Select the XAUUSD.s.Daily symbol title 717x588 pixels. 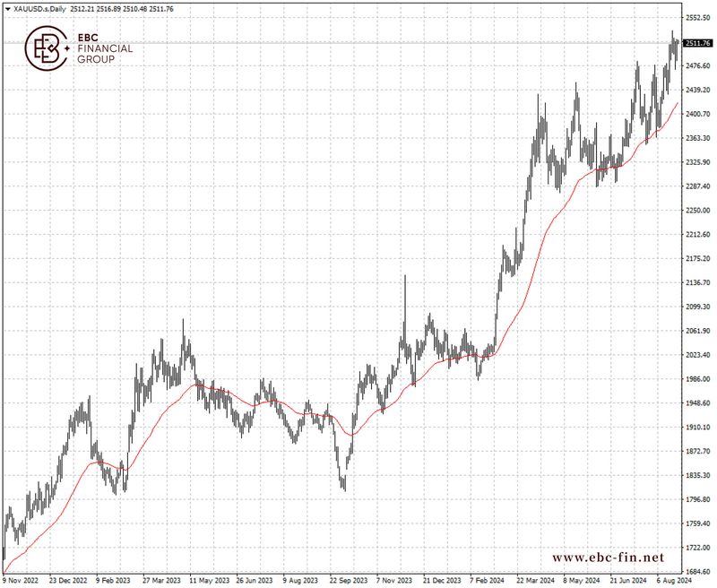tap(38, 9)
